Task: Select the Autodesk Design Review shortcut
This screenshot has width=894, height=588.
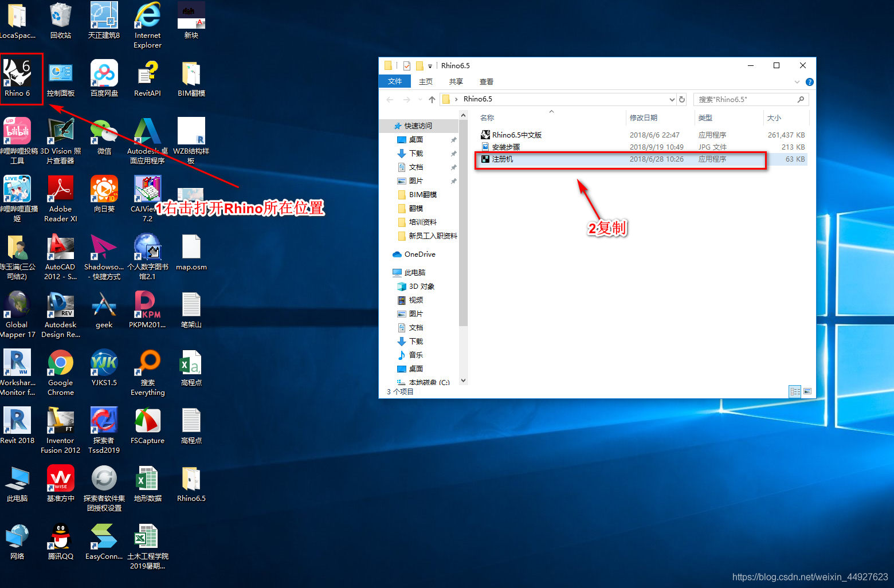Action: point(61,315)
